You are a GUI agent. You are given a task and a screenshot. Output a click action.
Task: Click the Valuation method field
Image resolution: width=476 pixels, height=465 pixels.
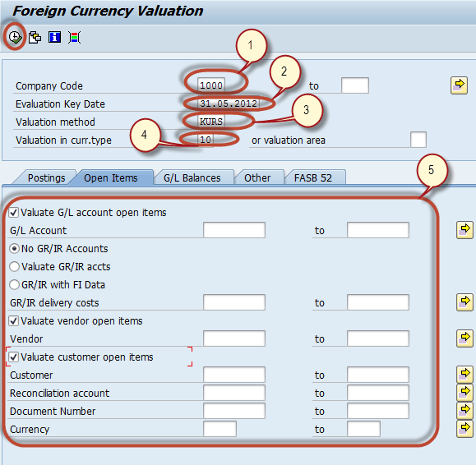(211, 122)
